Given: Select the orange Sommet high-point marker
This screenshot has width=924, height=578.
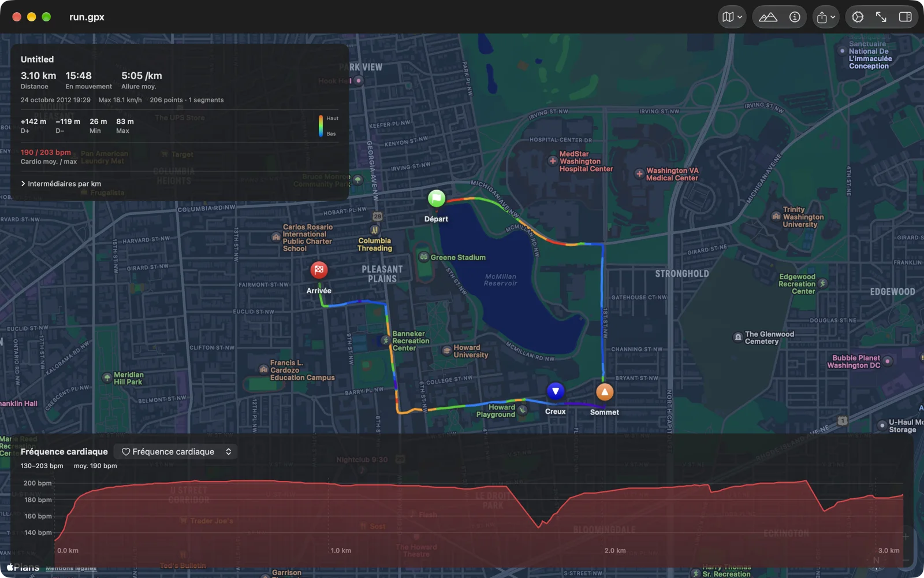Looking at the screenshot, I should click(605, 392).
